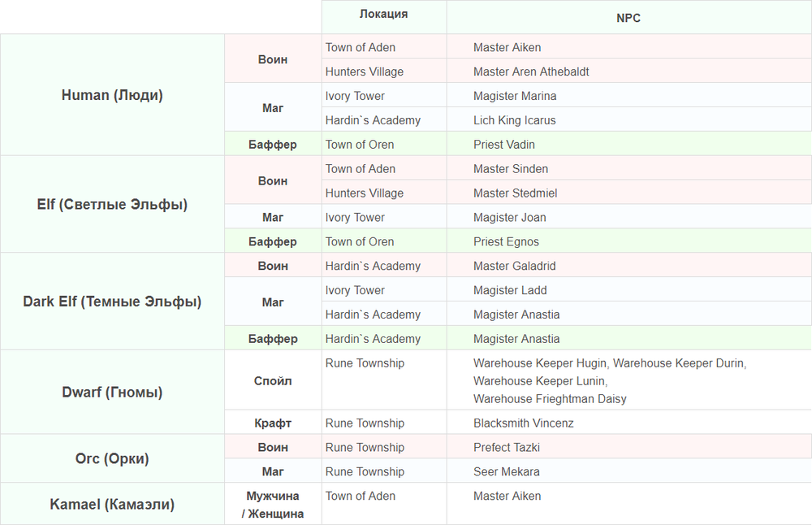This screenshot has height=525, width=812.
Task: Click NPC name Master Aren Athebaldt
Action: (x=531, y=72)
